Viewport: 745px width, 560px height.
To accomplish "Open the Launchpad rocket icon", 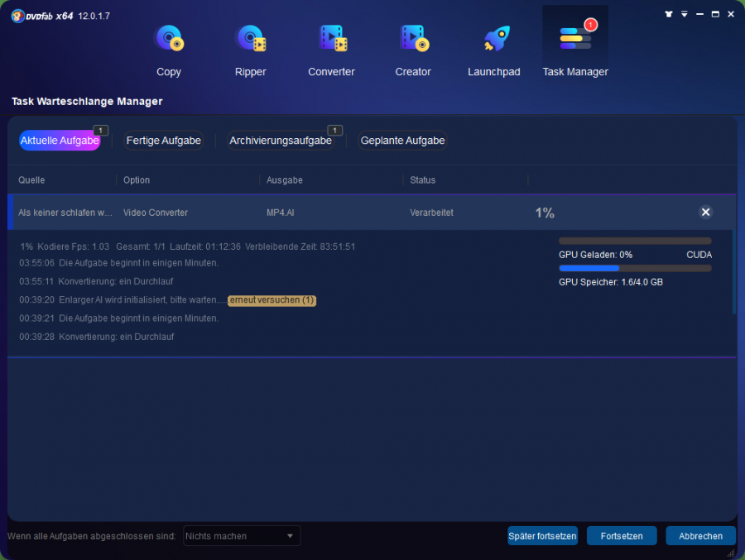I will [494, 40].
